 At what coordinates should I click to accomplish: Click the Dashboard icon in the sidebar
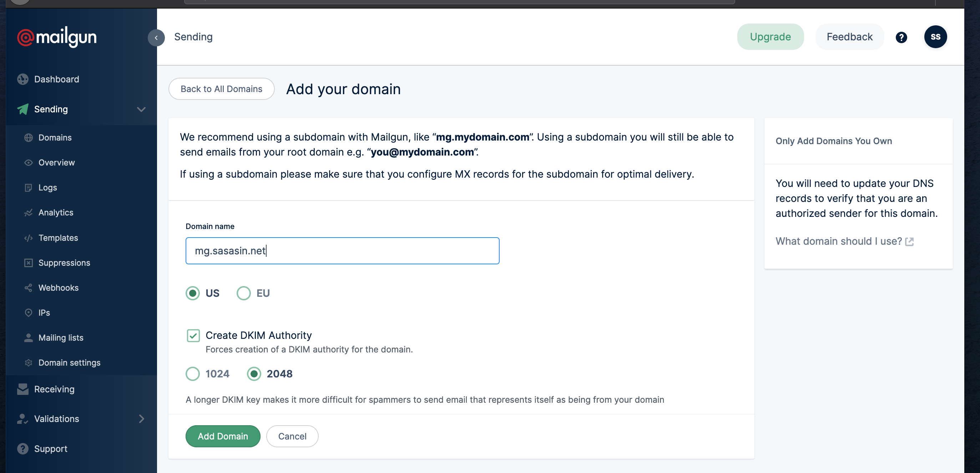coord(23,79)
